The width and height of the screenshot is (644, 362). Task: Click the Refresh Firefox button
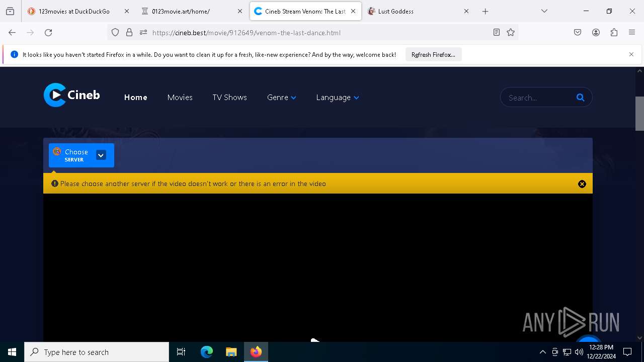tap(433, 54)
